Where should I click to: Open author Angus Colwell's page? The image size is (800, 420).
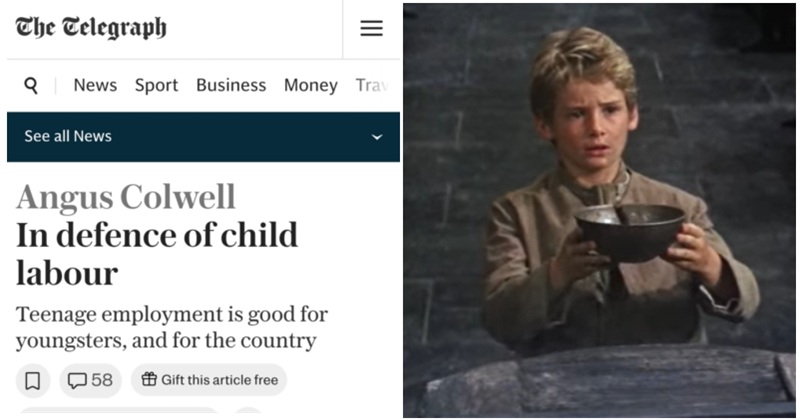pos(126,197)
